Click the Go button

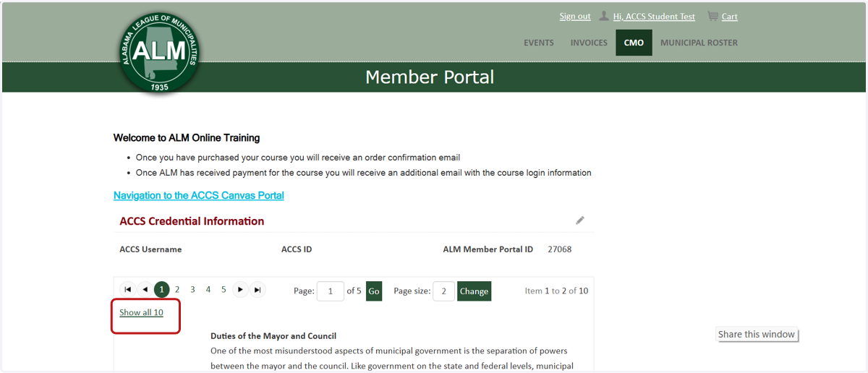374,291
